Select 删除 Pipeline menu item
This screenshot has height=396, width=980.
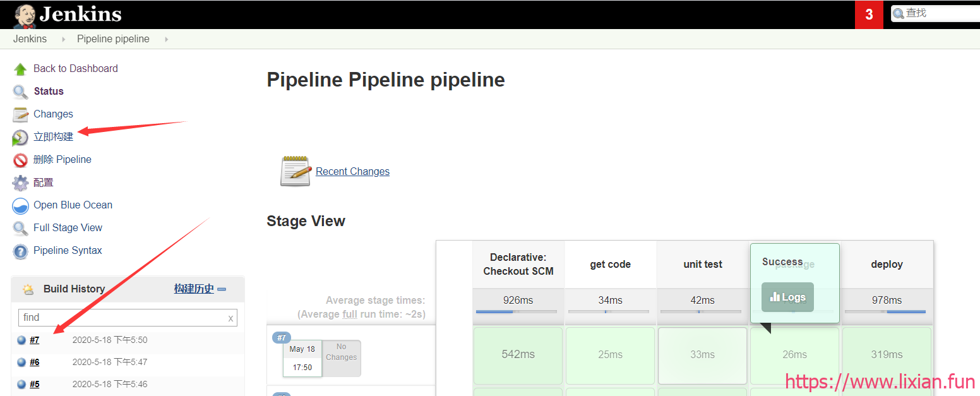pyautogui.click(x=63, y=159)
